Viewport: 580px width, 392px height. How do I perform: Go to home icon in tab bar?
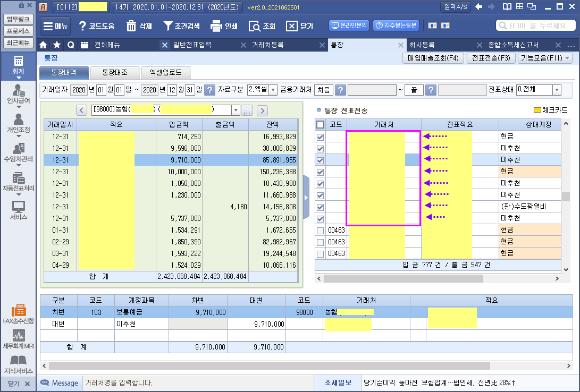[x=44, y=45]
